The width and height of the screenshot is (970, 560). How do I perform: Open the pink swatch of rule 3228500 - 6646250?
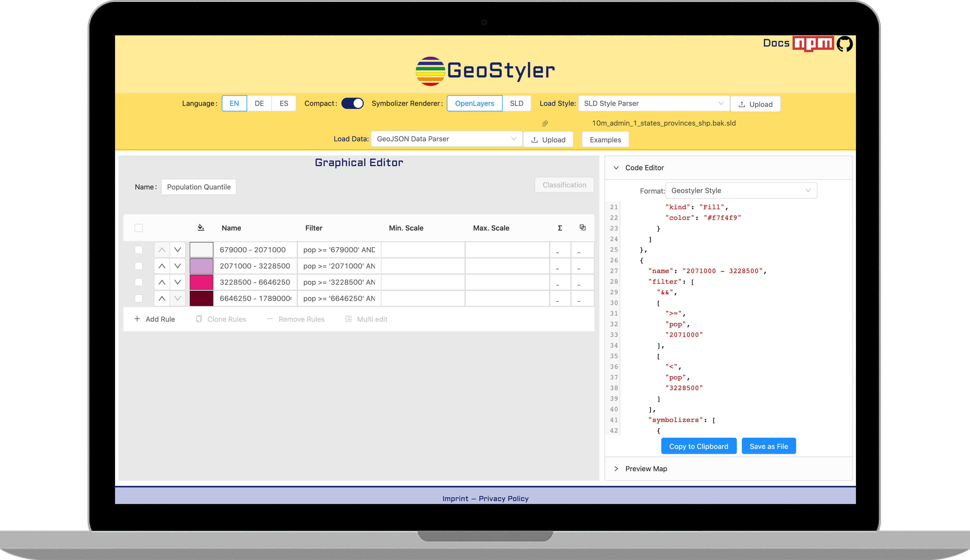click(201, 282)
